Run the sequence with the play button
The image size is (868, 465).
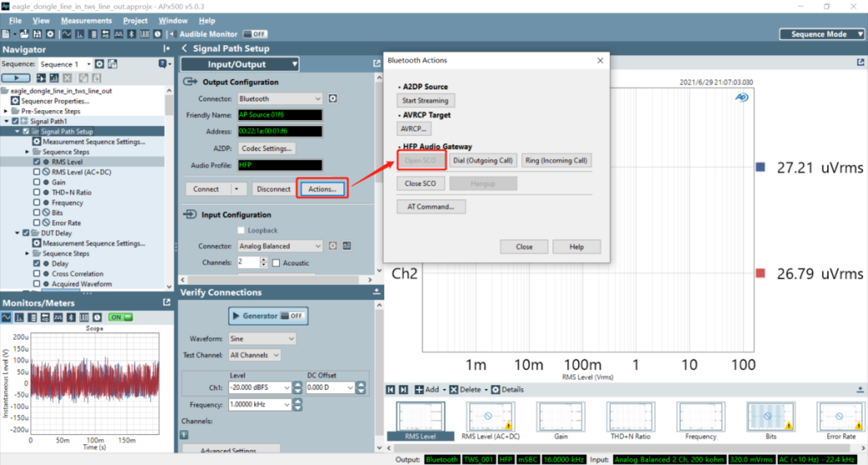pos(16,78)
